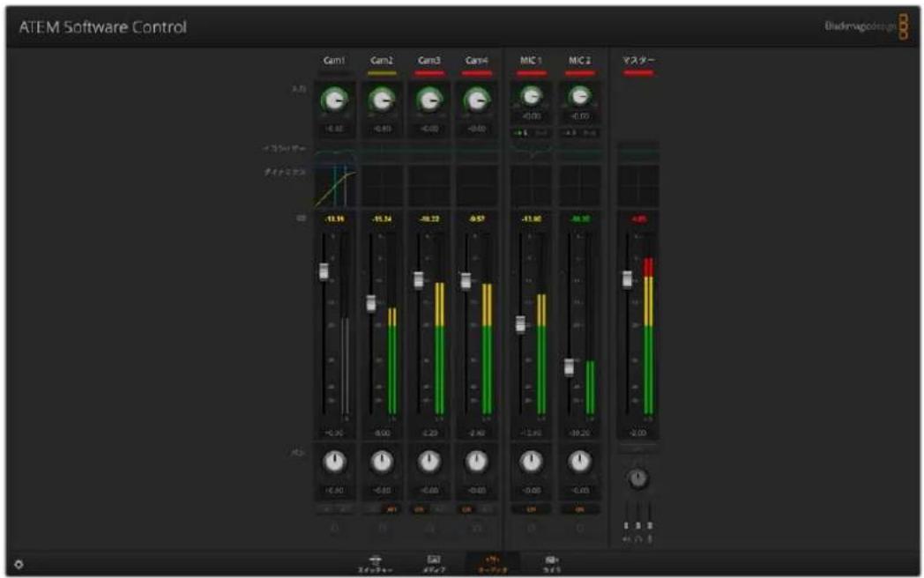This screenshot has height=578, width=924.
Task: Open the Cam1 dynamics graph
Action: [335, 186]
